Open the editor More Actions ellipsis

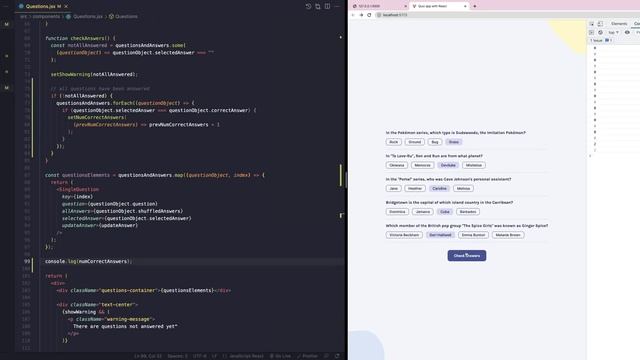pos(337,7)
